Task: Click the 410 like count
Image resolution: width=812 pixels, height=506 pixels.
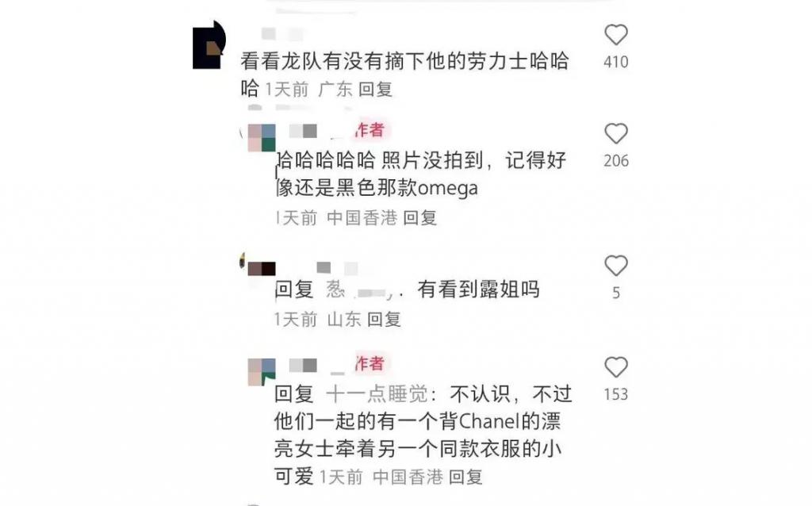Action: pos(615,62)
